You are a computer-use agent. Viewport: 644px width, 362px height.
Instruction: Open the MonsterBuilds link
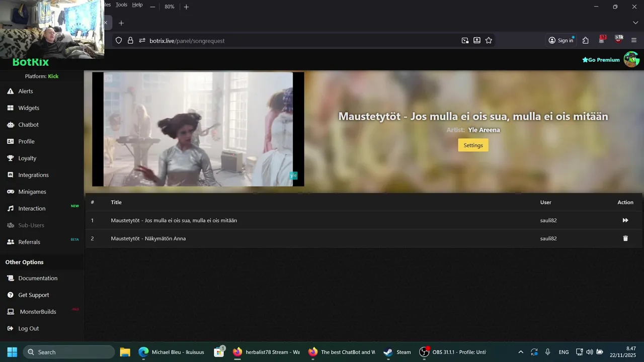pyautogui.click(x=38, y=312)
